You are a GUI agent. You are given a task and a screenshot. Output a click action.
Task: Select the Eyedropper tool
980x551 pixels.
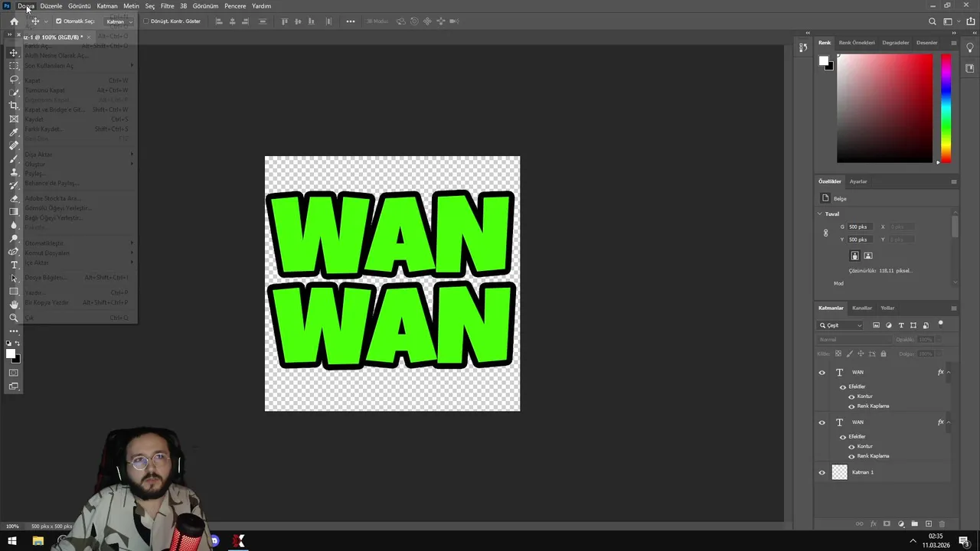coord(14,132)
